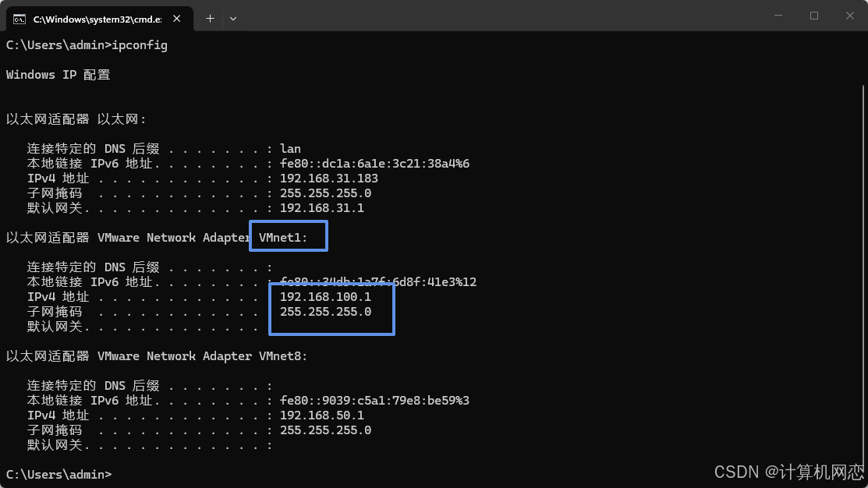
Task: Minimize the terminal window
Action: [778, 16]
